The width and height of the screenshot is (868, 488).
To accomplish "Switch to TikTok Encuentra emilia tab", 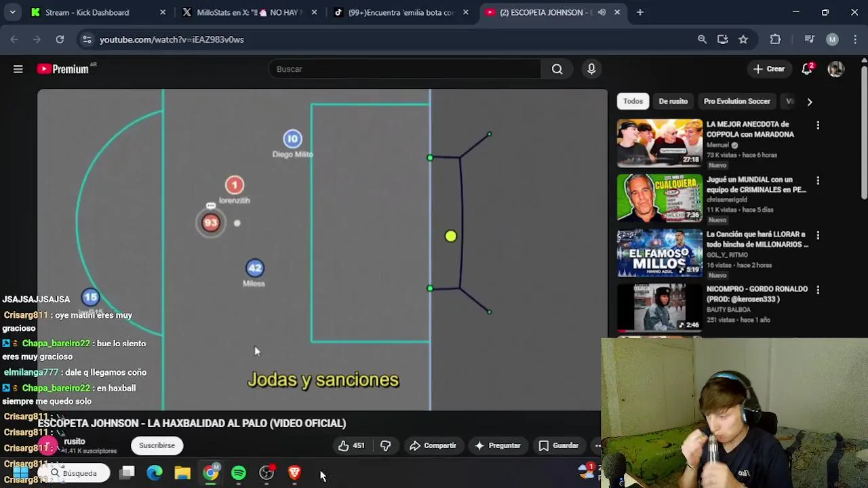I will click(x=401, y=12).
